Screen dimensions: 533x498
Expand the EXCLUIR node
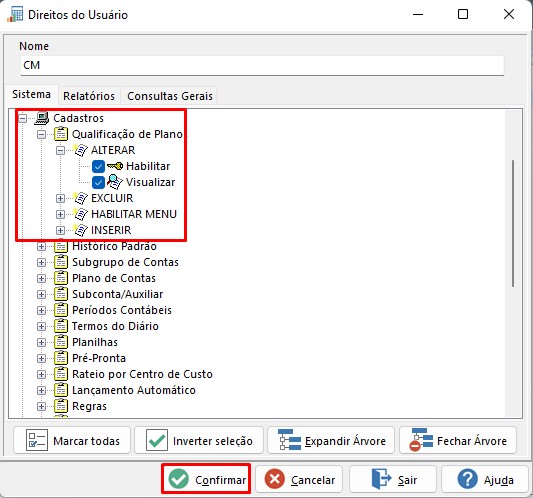(x=61, y=198)
